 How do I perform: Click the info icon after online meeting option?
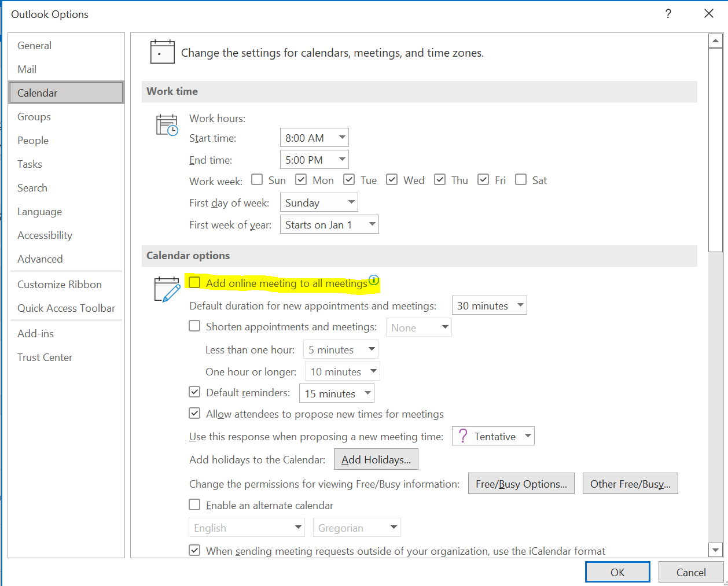click(374, 281)
